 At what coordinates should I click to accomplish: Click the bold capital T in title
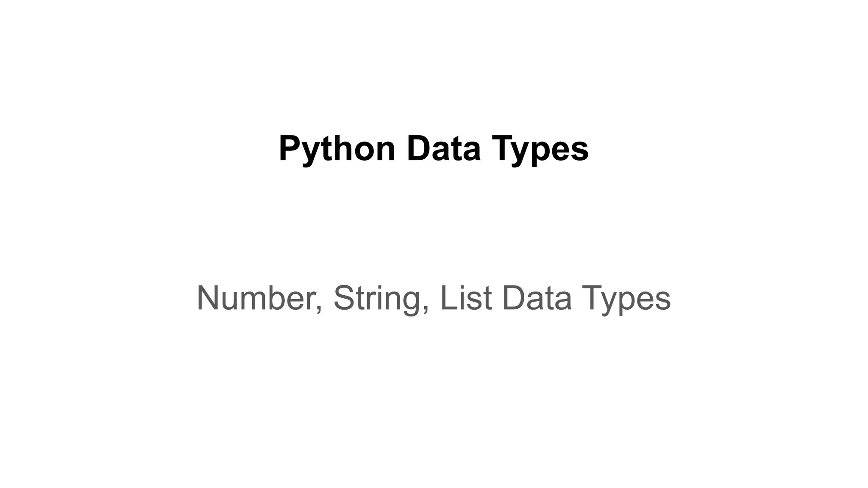point(503,148)
